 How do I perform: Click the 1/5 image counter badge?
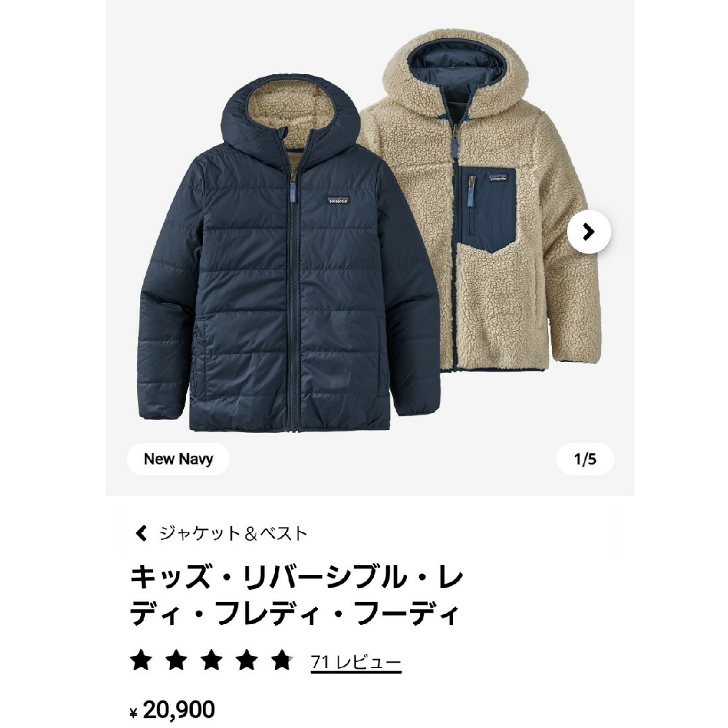[585, 459]
